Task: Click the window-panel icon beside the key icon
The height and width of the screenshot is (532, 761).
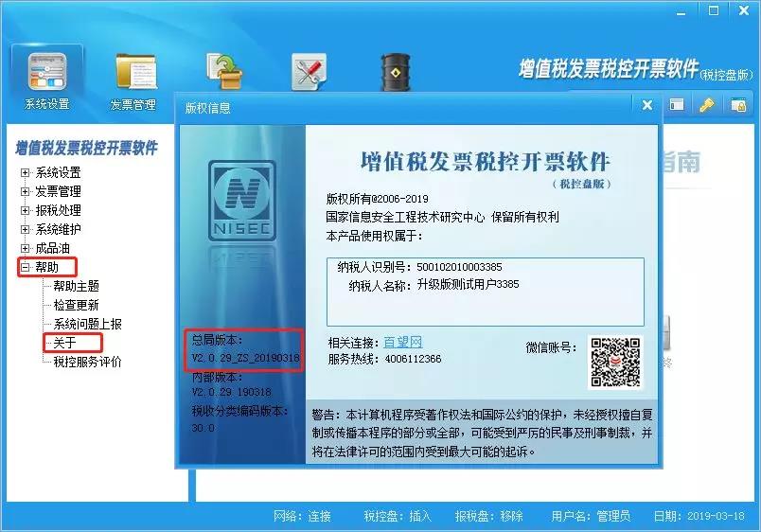Action: click(x=677, y=106)
